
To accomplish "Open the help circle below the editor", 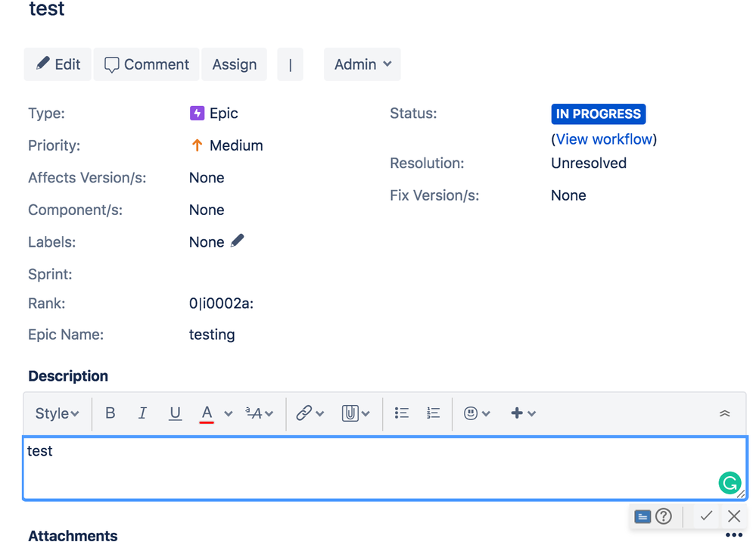I will [x=664, y=516].
